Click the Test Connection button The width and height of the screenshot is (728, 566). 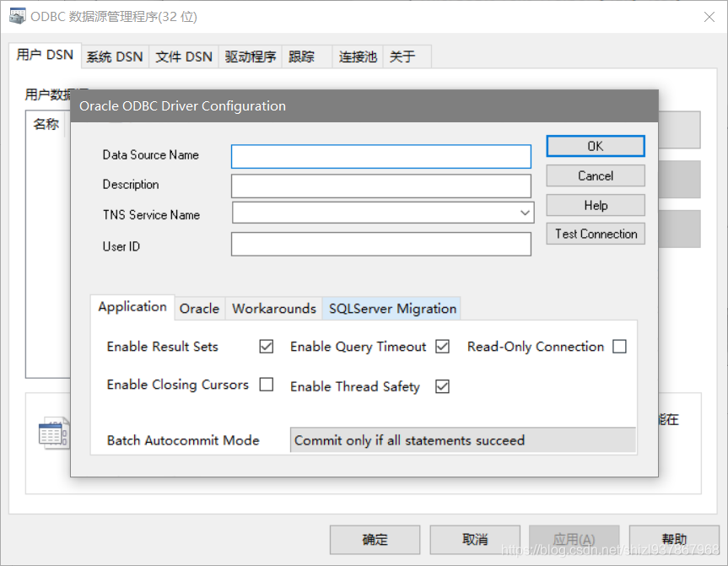[596, 234]
